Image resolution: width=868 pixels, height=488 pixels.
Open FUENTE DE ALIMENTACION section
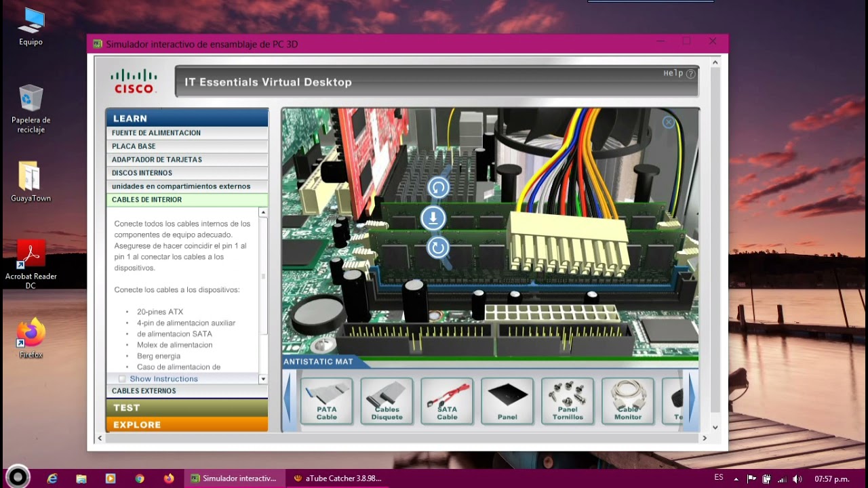pos(186,133)
